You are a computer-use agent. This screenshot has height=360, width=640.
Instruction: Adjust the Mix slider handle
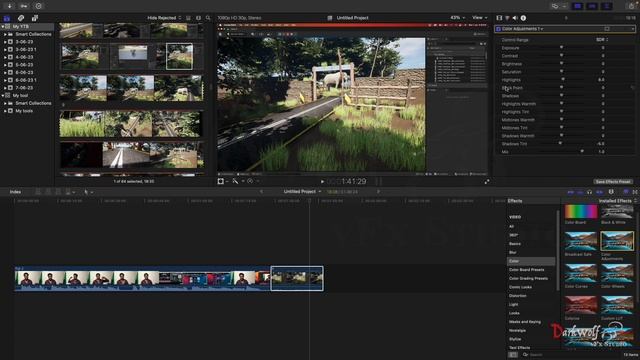582,152
